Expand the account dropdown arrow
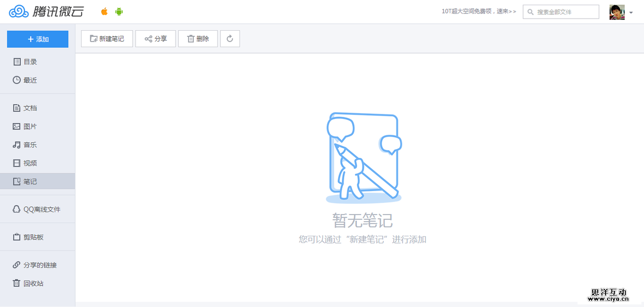The height and width of the screenshot is (307, 644). pyautogui.click(x=631, y=12)
